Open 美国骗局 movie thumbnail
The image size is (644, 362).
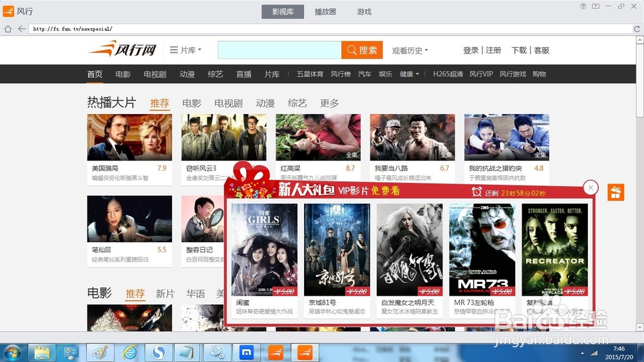tap(129, 137)
